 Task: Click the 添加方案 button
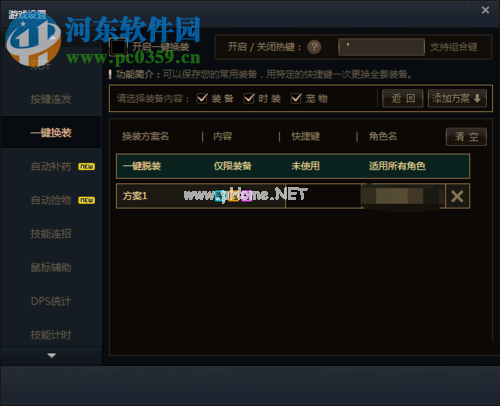click(457, 99)
